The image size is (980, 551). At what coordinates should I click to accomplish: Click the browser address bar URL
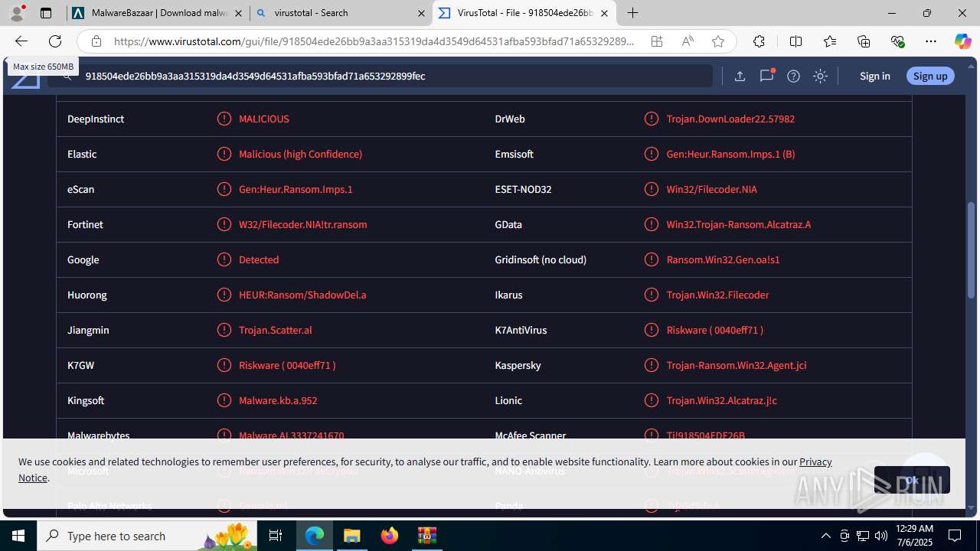tap(374, 41)
